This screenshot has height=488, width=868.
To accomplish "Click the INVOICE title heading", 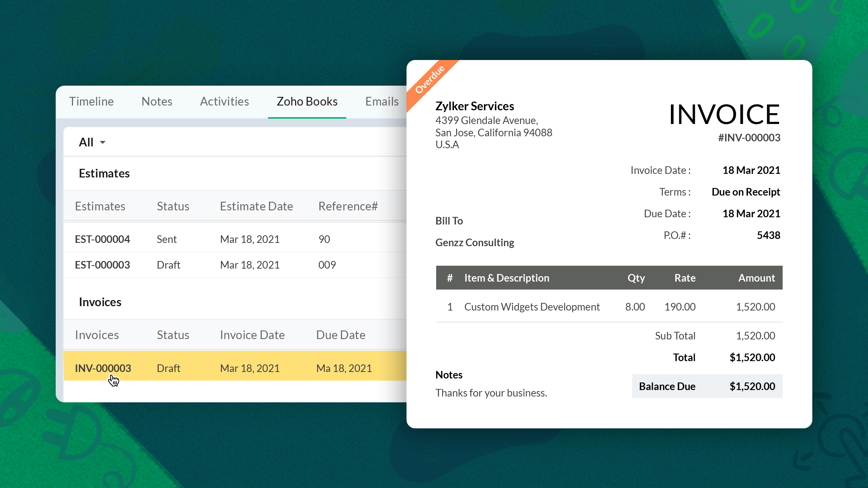I will coord(724,114).
